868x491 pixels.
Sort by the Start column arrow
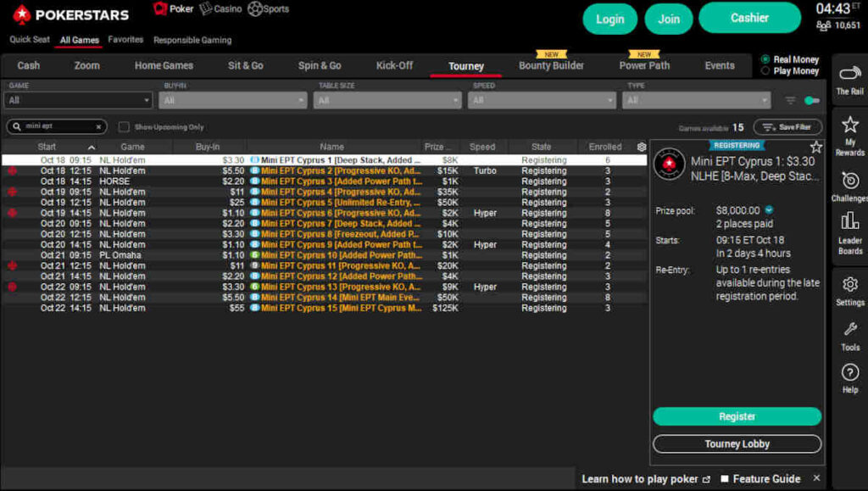[92, 148]
